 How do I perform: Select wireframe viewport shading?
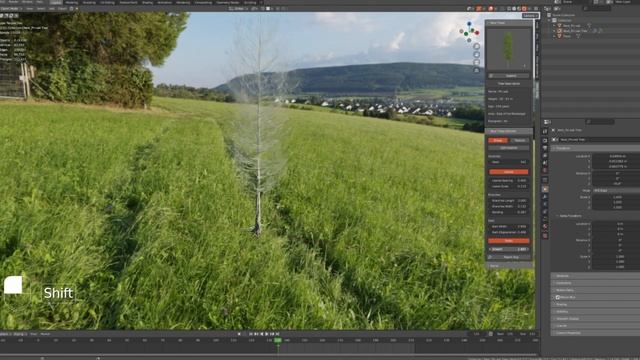510,9
